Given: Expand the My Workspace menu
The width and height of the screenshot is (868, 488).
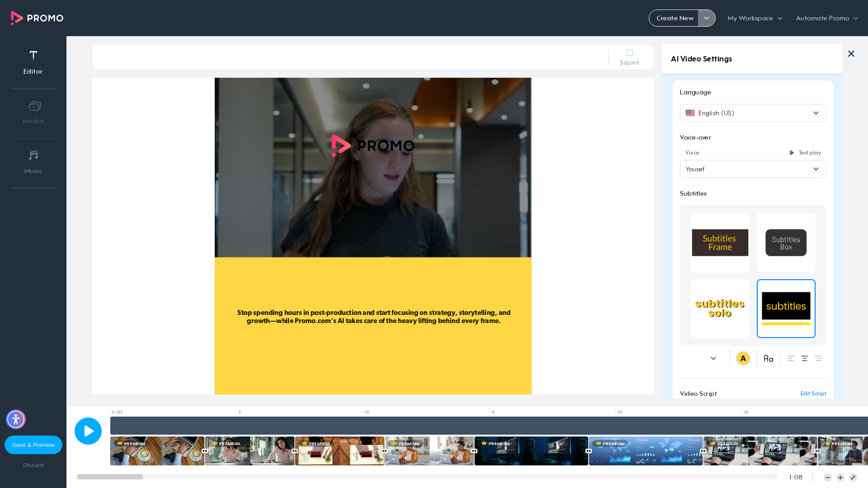Looking at the screenshot, I should point(755,18).
